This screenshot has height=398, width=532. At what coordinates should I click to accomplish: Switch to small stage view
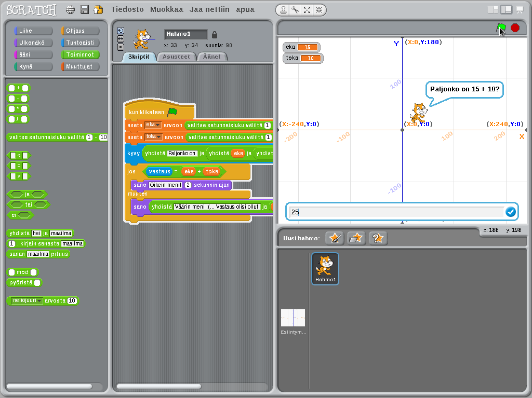(x=493, y=10)
